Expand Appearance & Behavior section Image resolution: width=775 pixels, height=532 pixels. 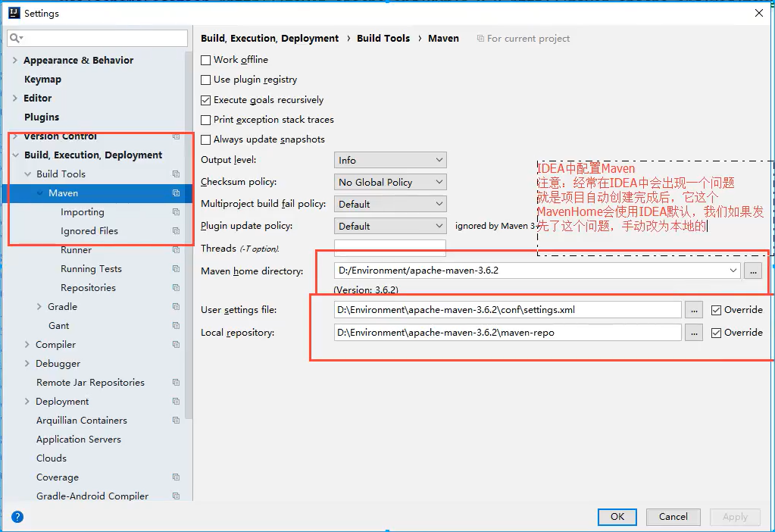(15, 60)
